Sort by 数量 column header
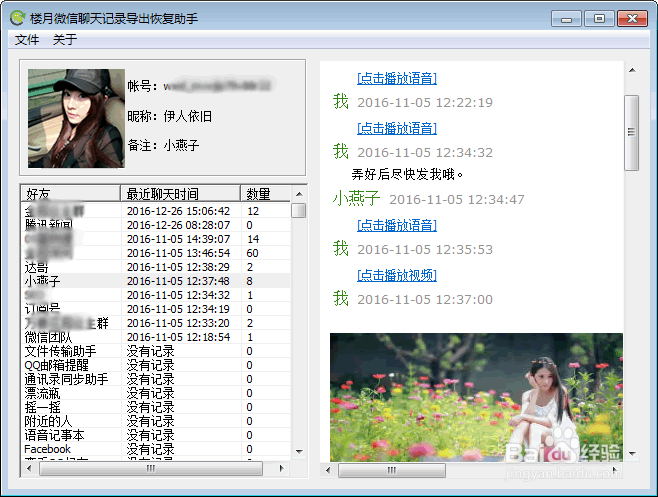 tap(265, 194)
